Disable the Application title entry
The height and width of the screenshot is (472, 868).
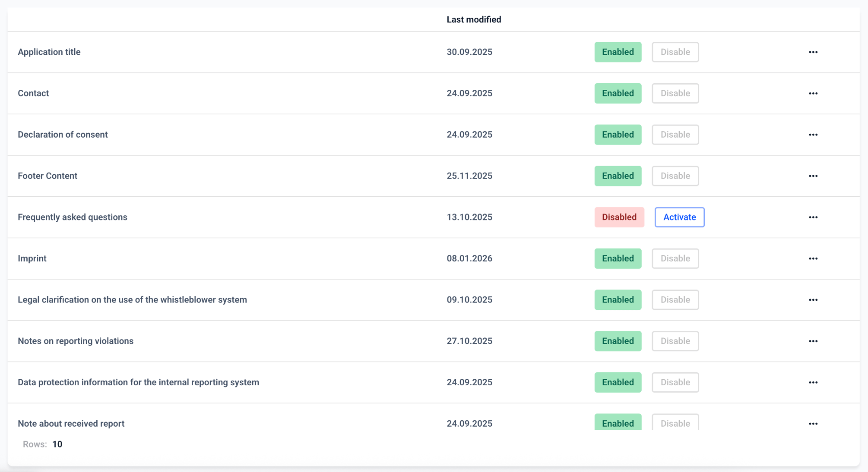coord(675,52)
